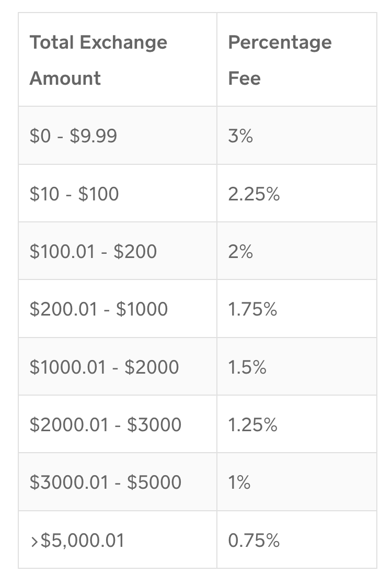Viewport: 392px width, 584px height.
Task: Click the 1.25% fee cell
Action: tap(297, 424)
